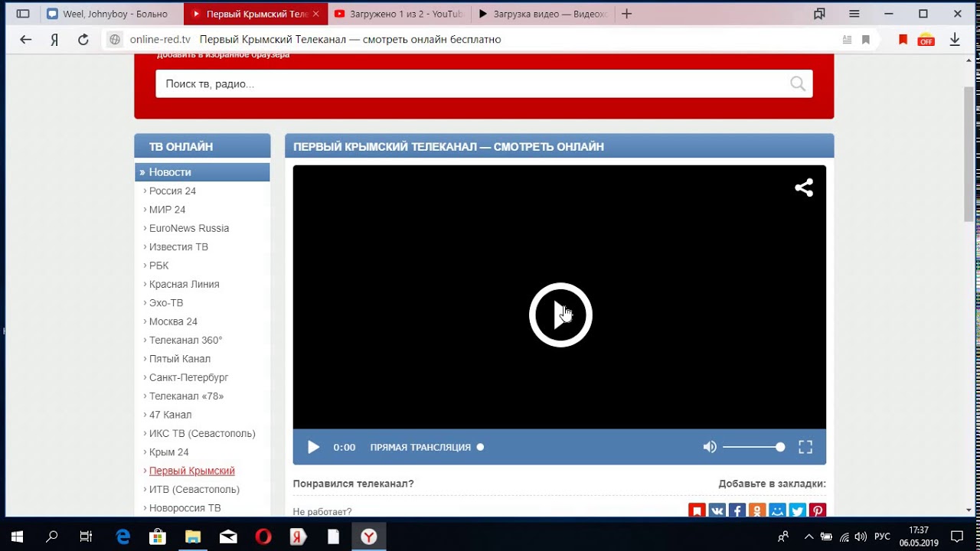
Task: Share via the Odnoklassniki orange icon
Action: pyautogui.click(x=757, y=510)
